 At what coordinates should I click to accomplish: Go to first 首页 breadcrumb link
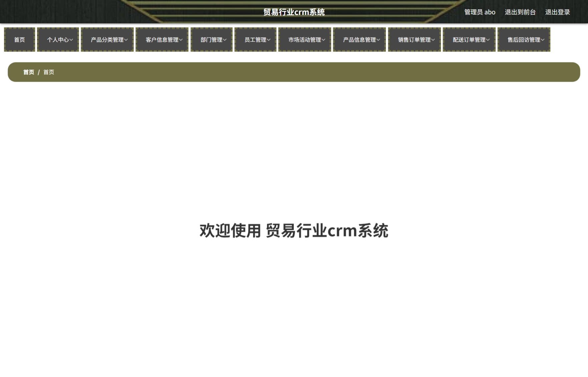click(x=29, y=72)
